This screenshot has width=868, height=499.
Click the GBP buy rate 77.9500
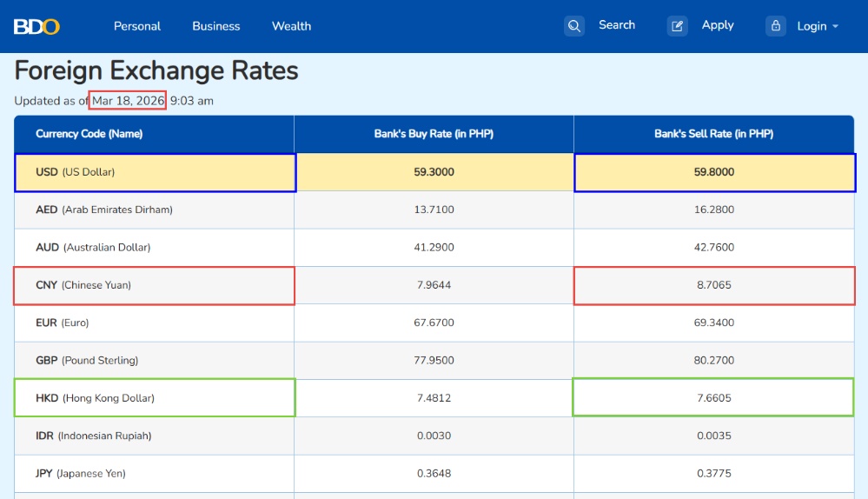point(434,360)
